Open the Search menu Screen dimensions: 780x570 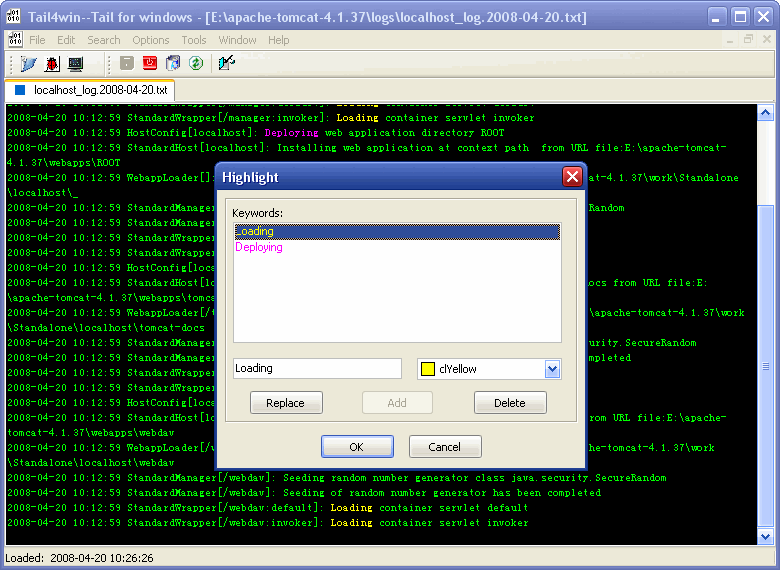(x=104, y=40)
